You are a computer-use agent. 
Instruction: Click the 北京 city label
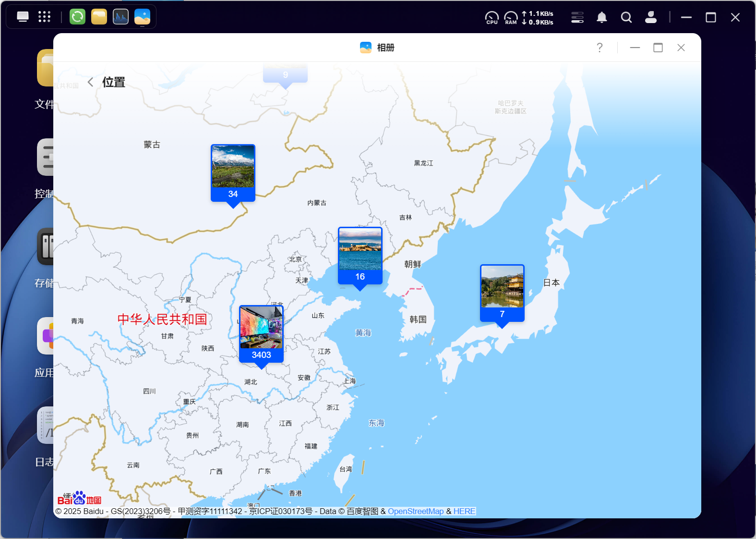pyautogui.click(x=295, y=259)
